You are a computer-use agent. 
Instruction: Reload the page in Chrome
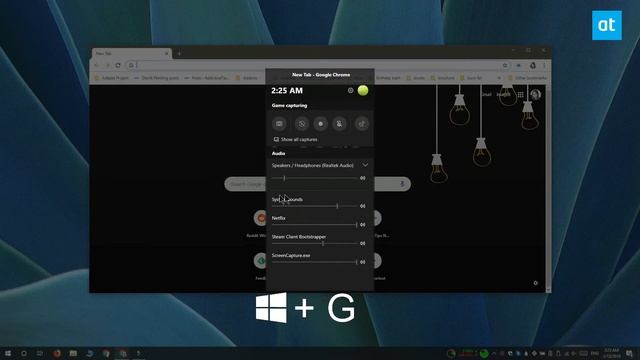pyautogui.click(x=118, y=65)
